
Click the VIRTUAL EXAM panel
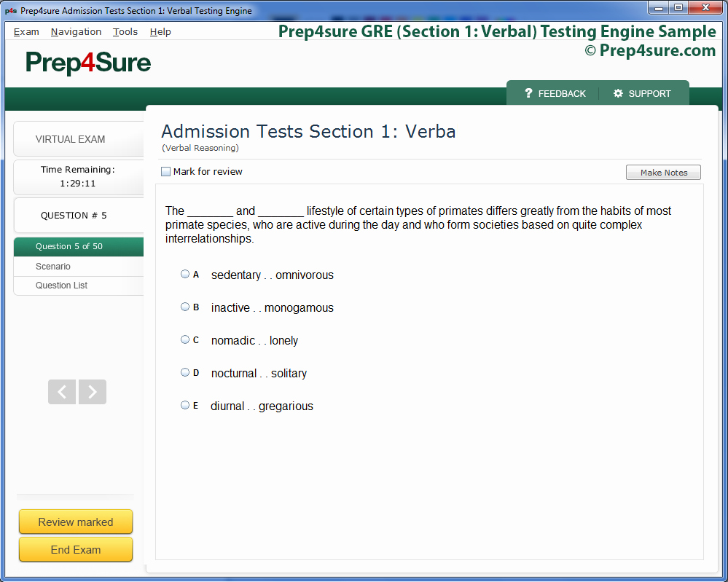(x=79, y=139)
